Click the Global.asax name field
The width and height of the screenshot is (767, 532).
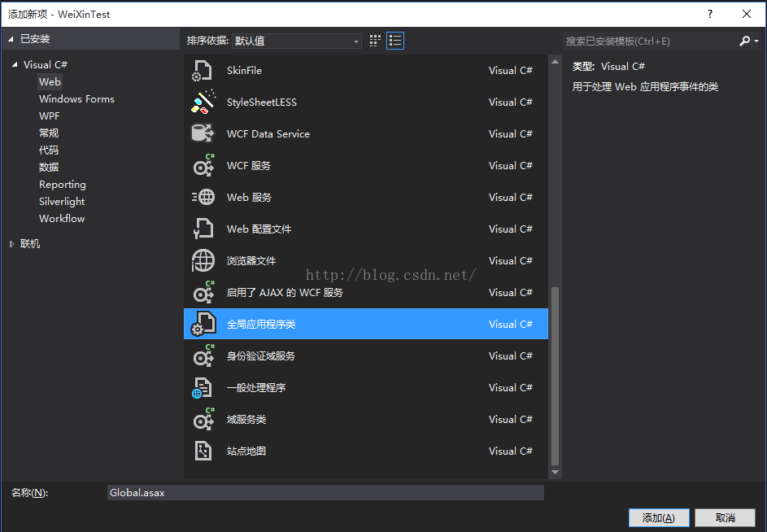click(x=325, y=493)
